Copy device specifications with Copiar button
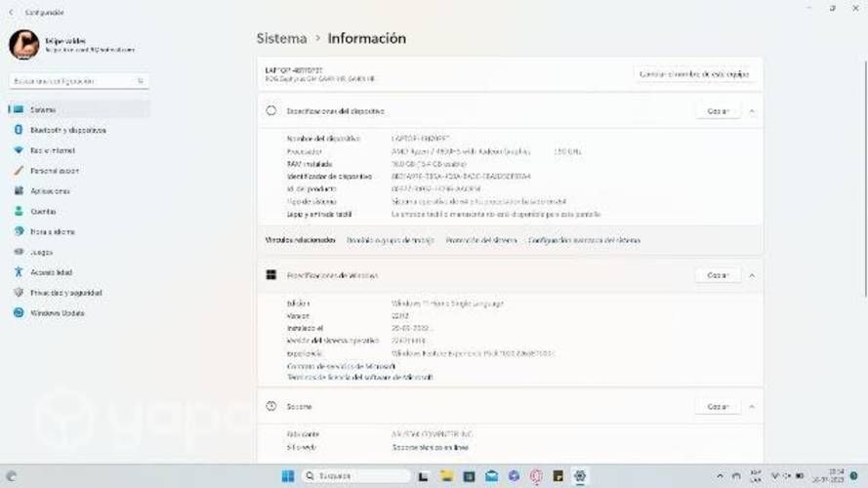868x488 pixels. (718, 111)
